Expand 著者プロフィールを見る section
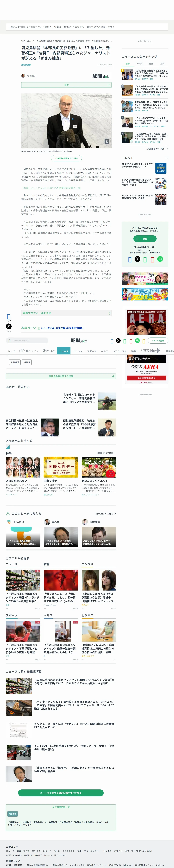 [66, 313]
